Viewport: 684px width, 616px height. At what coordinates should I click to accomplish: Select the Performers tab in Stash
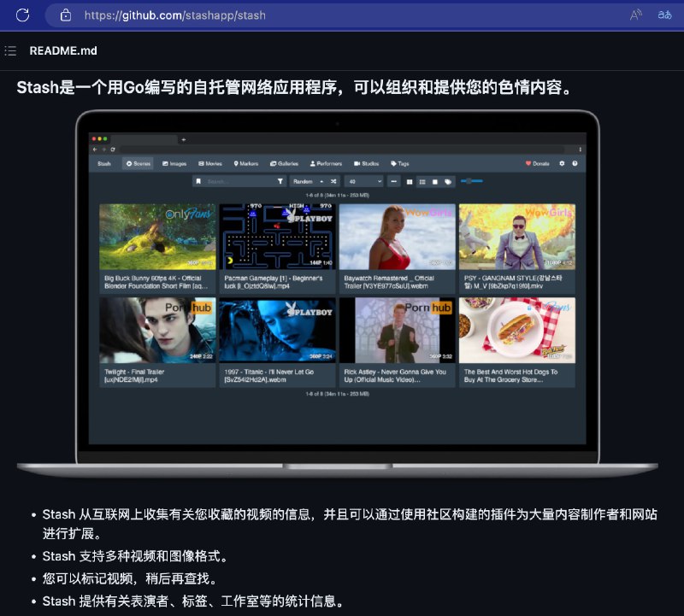click(x=326, y=163)
